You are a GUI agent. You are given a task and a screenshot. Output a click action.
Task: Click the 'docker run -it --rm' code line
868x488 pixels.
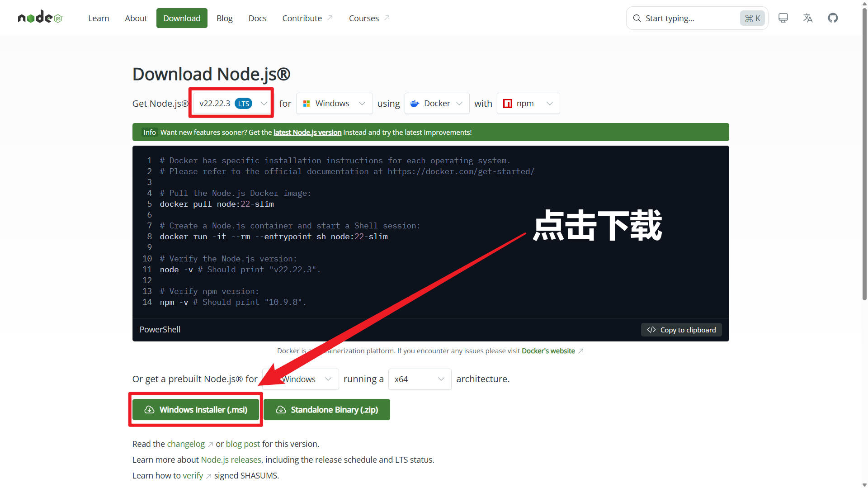coord(274,237)
